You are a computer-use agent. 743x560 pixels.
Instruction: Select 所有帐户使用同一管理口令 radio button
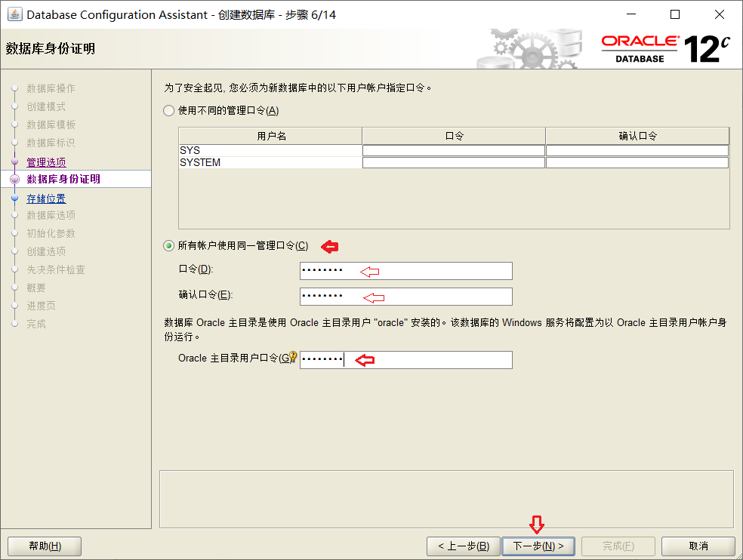click(x=168, y=246)
